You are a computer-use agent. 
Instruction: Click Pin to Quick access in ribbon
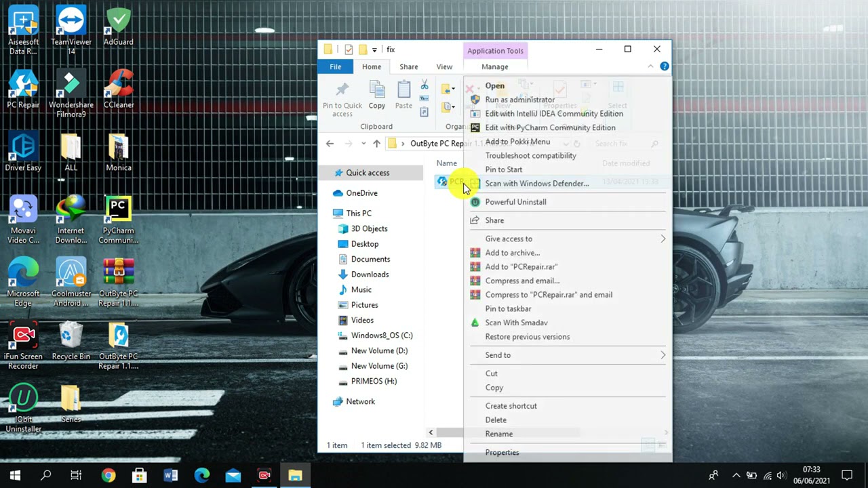pos(342,99)
